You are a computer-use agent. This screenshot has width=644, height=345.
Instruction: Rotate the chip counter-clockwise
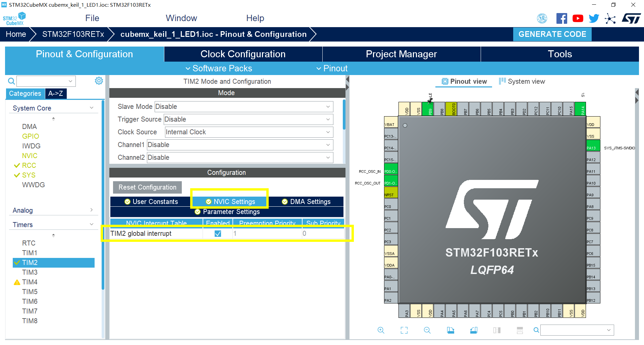474,330
